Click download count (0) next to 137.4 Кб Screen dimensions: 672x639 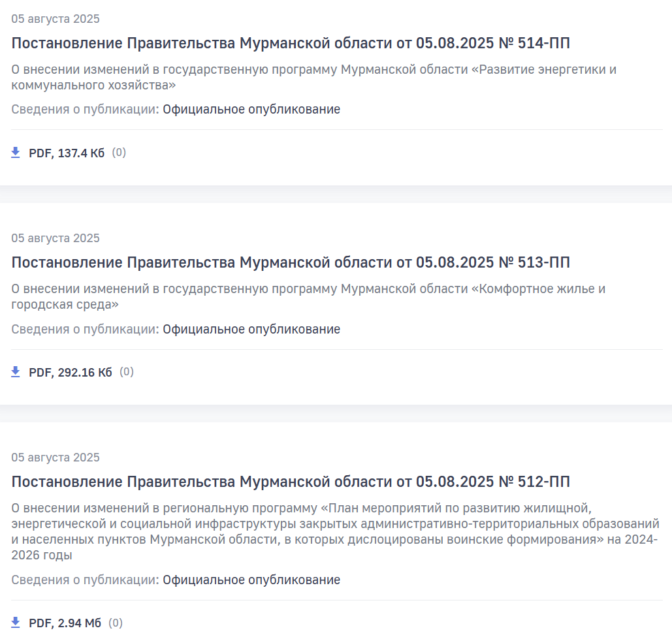click(x=119, y=153)
